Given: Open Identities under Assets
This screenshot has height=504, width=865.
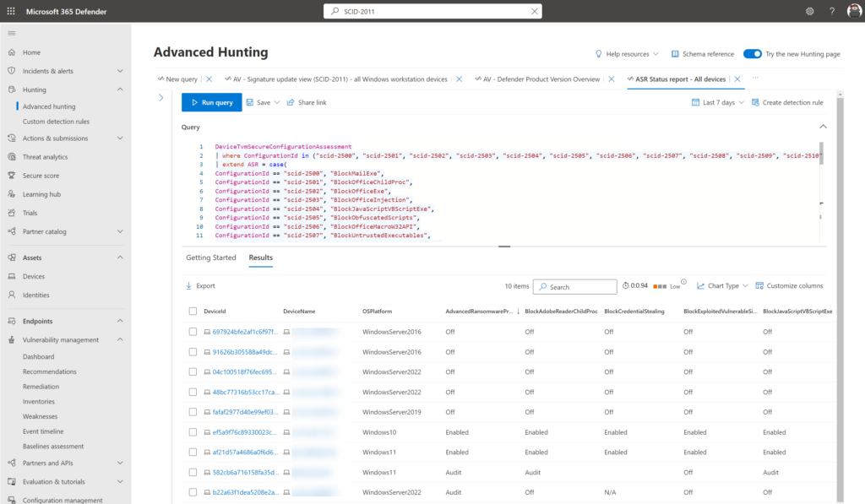Looking at the screenshot, I should tap(35, 295).
